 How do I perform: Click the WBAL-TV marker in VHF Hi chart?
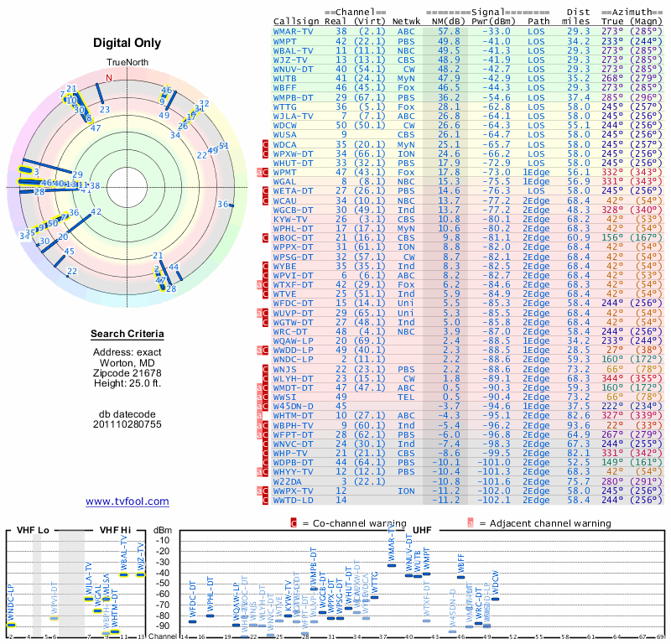123,574
